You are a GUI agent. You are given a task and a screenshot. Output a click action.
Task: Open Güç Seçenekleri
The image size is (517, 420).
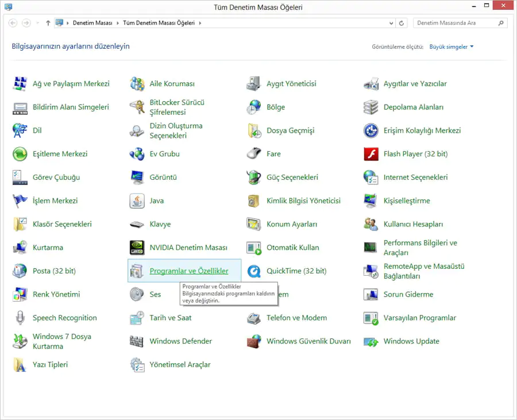(292, 177)
